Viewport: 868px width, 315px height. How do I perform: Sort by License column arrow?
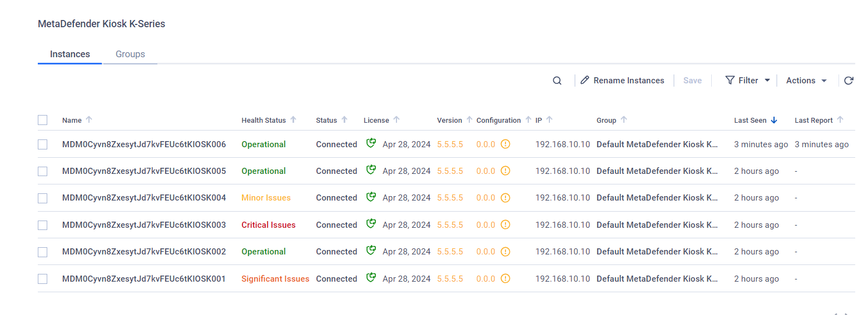pos(396,120)
